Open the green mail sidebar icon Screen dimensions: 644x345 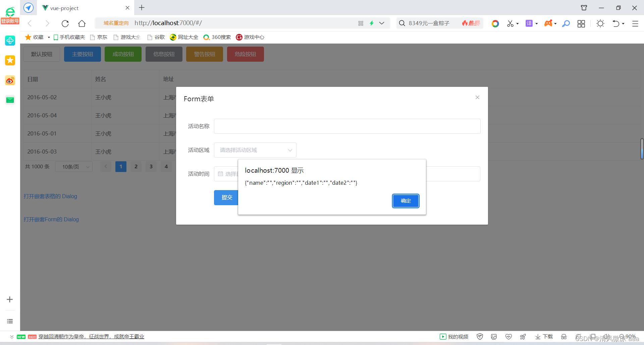tap(10, 100)
